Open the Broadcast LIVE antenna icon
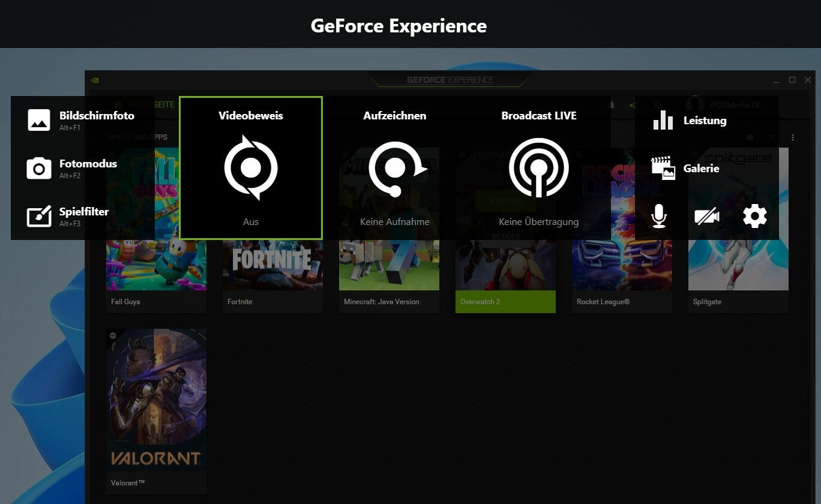The width and height of the screenshot is (821, 504). pos(539,167)
